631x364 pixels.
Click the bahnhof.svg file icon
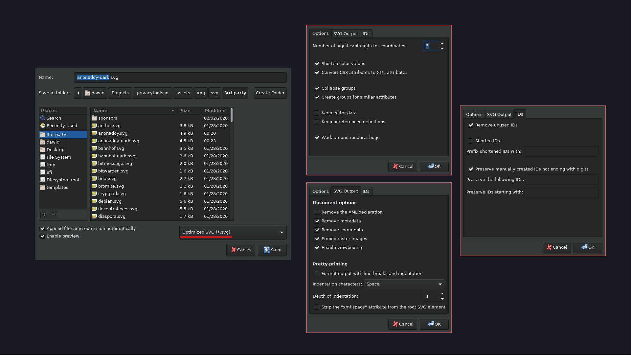click(x=94, y=148)
